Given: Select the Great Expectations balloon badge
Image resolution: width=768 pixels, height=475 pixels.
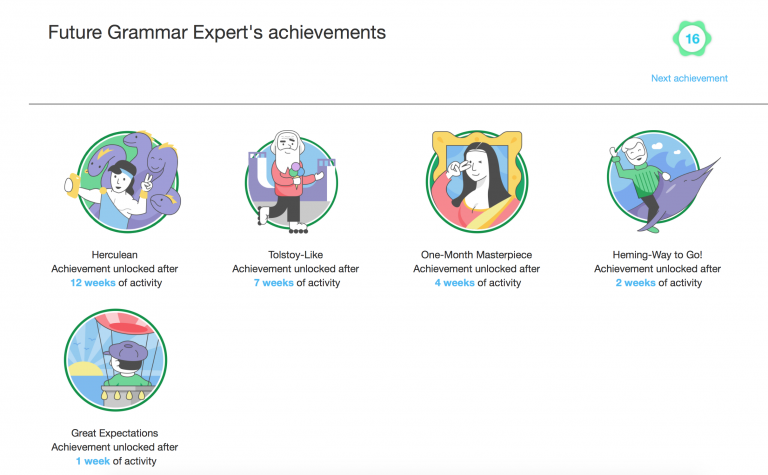Looking at the screenshot, I should tap(116, 360).
